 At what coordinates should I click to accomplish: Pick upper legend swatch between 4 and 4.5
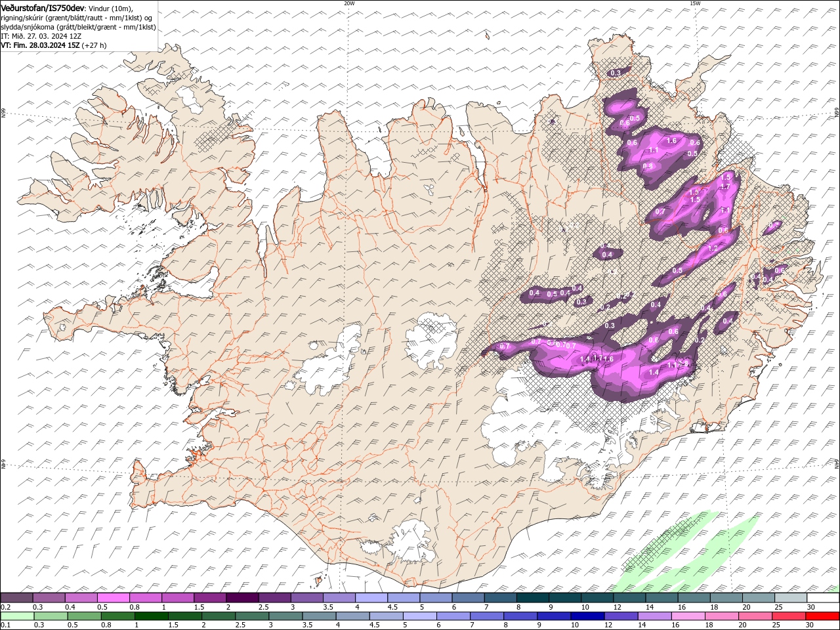[x=371, y=598]
